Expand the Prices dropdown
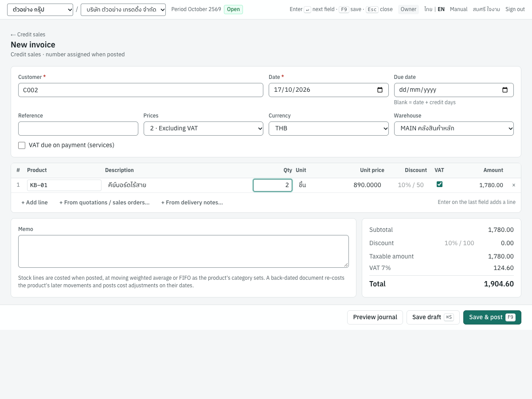The height and width of the screenshot is (399, 532). (203, 129)
